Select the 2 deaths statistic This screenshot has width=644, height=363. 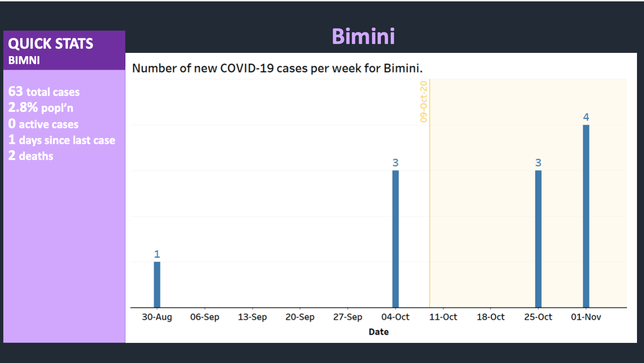[31, 156]
